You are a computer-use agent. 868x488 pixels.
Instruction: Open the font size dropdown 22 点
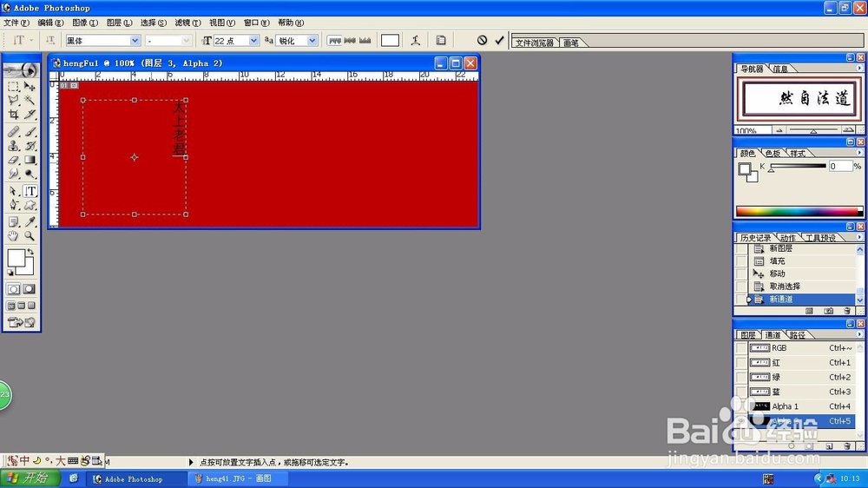(x=253, y=41)
